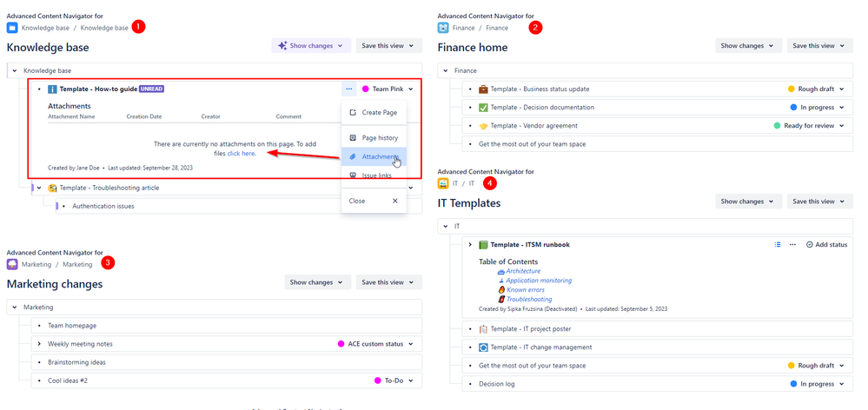Click the Create Page icon in context menu
The height and width of the screenshot is (410, 868).
[x=353, y=112]
